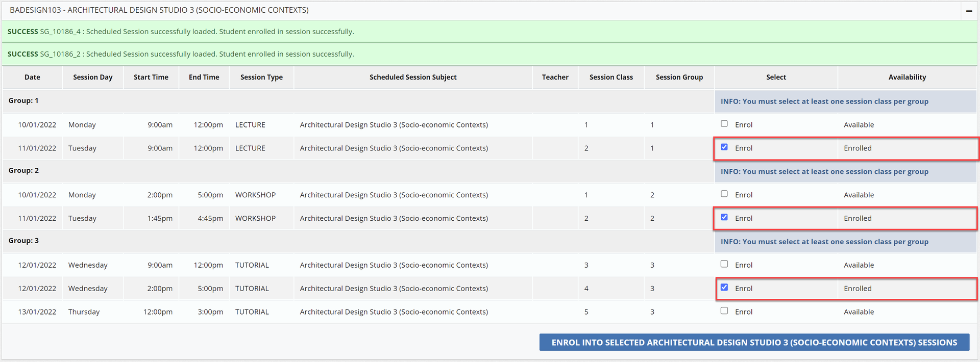Tick Enrol for Wednesday 9:00am tutorial
The width and height of the screenshot is (980, 362).
coord(724,264)
